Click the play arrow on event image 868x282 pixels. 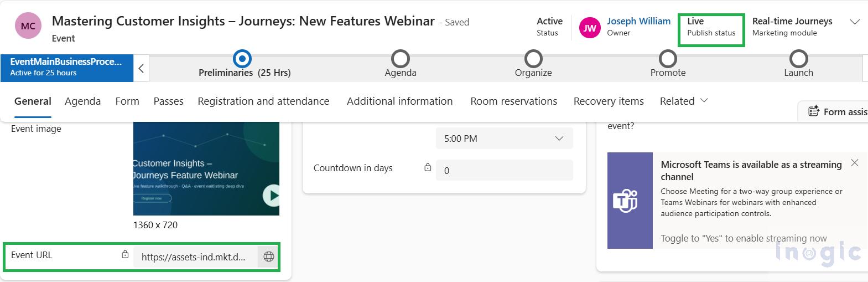(x=271, y=195)
